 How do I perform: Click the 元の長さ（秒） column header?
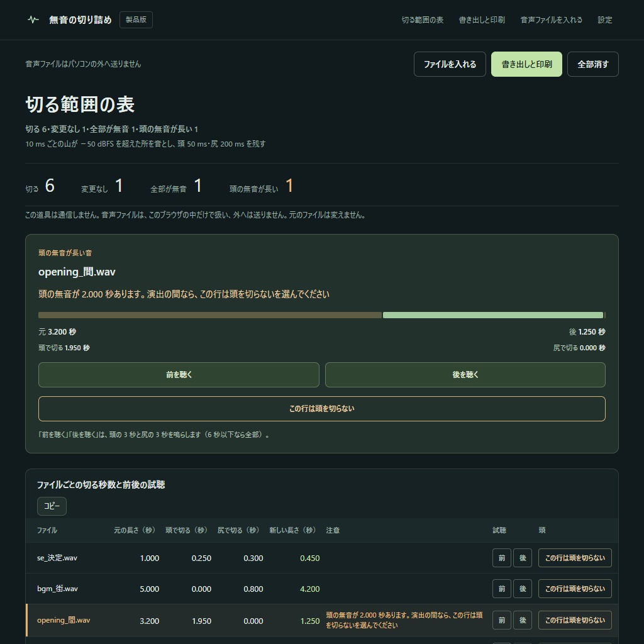click(135, 530)
